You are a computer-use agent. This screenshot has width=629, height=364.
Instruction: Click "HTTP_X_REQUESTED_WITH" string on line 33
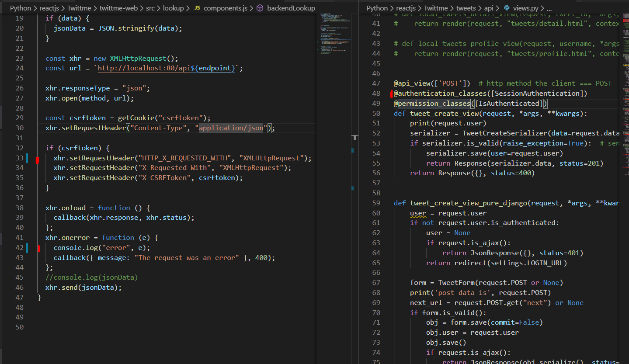click(184, 158)
